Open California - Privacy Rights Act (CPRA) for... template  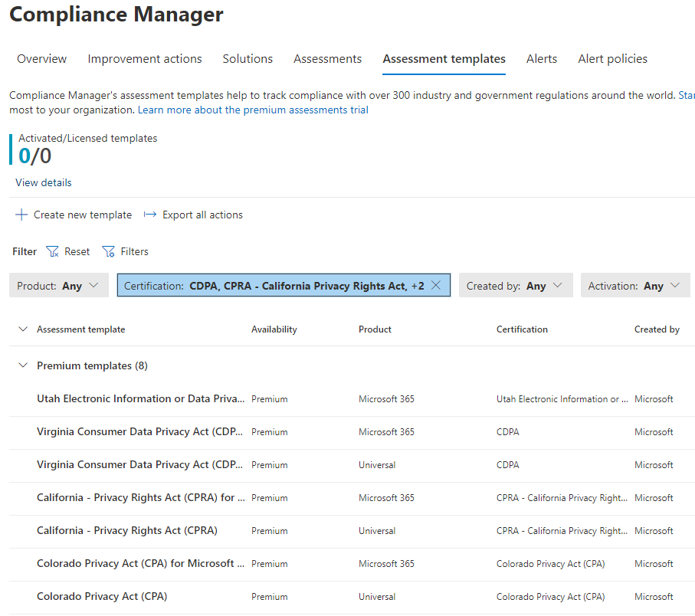pos(140,498)
